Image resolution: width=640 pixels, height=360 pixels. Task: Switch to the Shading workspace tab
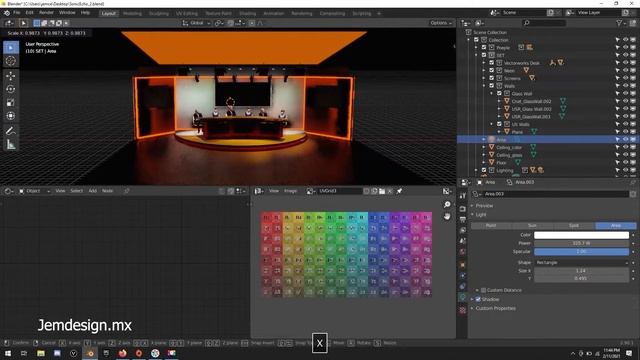point(247,13)
